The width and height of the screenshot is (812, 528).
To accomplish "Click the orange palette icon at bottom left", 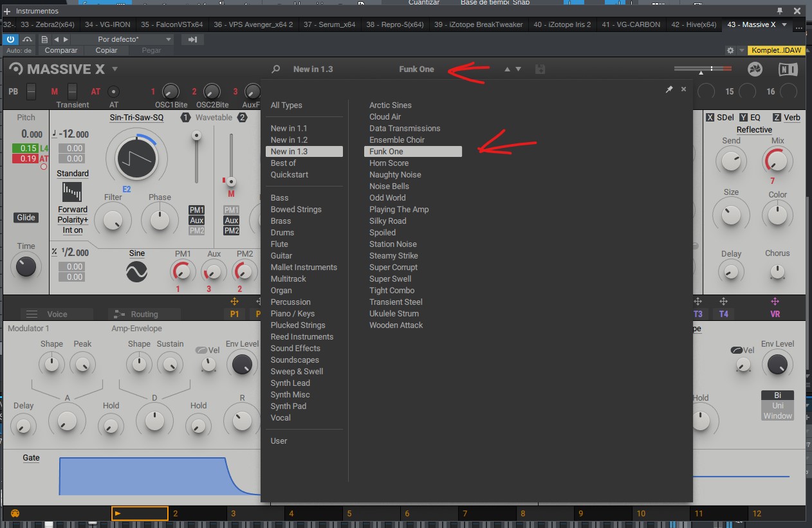I will [x=15, y=513].
